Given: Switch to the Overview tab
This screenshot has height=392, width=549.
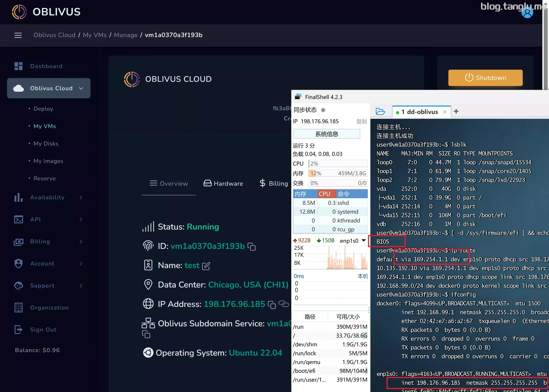Looking at the screenshot, I should (169, 183).
